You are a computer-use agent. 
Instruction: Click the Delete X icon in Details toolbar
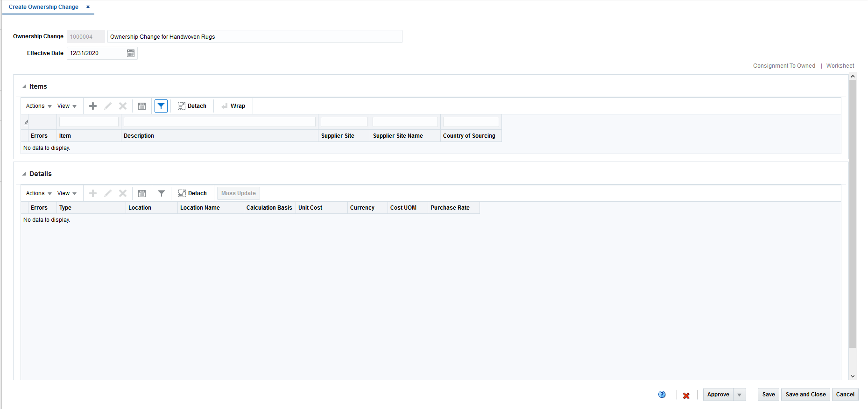123,193
